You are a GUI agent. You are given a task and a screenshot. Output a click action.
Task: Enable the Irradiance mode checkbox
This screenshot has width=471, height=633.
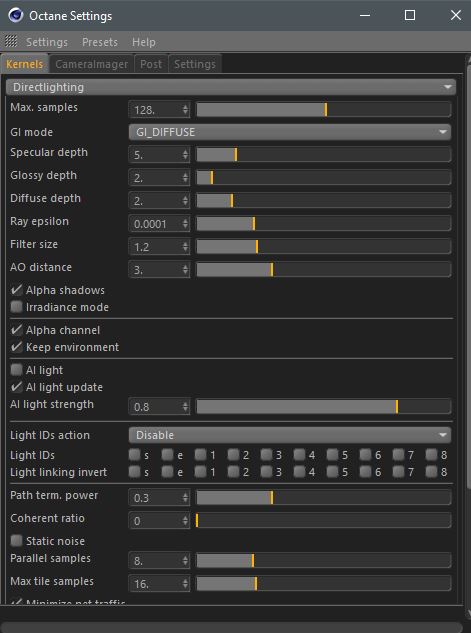(17, 307)
